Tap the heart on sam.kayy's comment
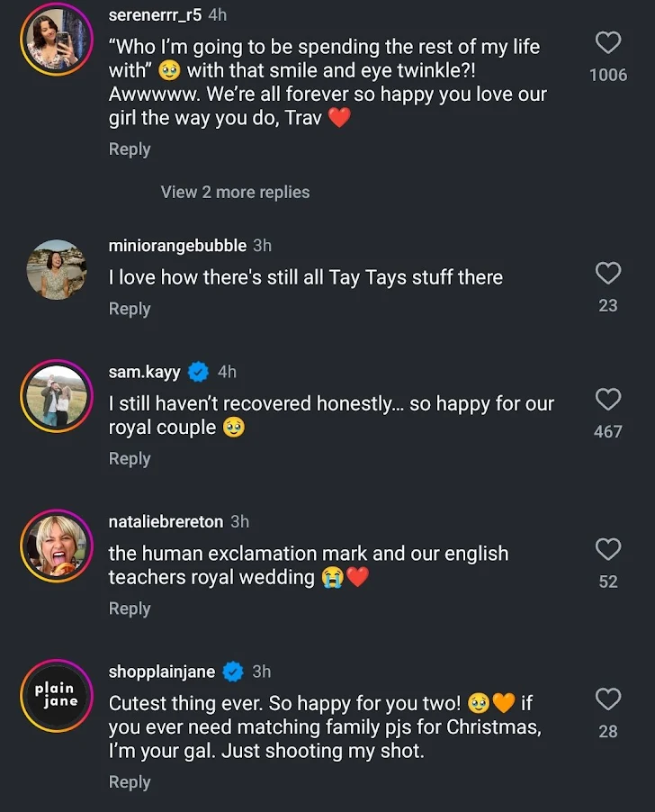Viewport: 655px width, 812px height. click(608, 400)
